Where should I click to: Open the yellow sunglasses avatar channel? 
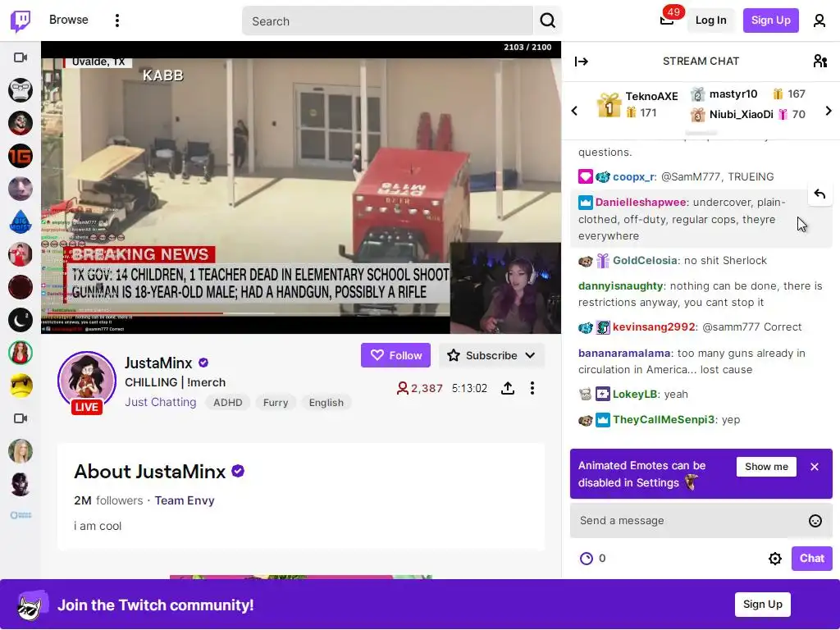(x=21, y=386)
